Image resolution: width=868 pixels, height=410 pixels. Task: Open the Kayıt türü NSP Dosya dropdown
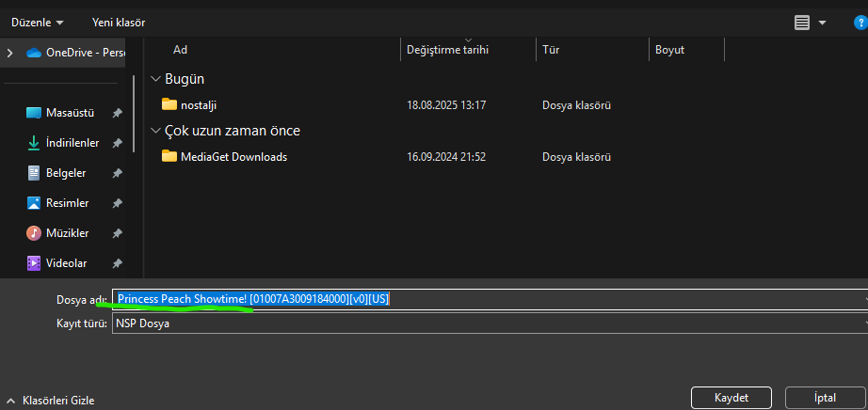pos(490,323)
